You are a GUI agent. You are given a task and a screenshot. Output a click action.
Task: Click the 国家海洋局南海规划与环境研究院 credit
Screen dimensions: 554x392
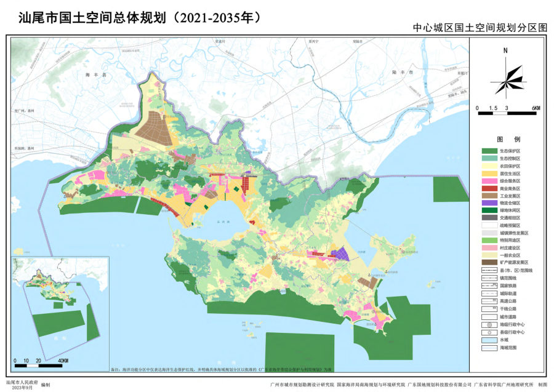point(371,385)
